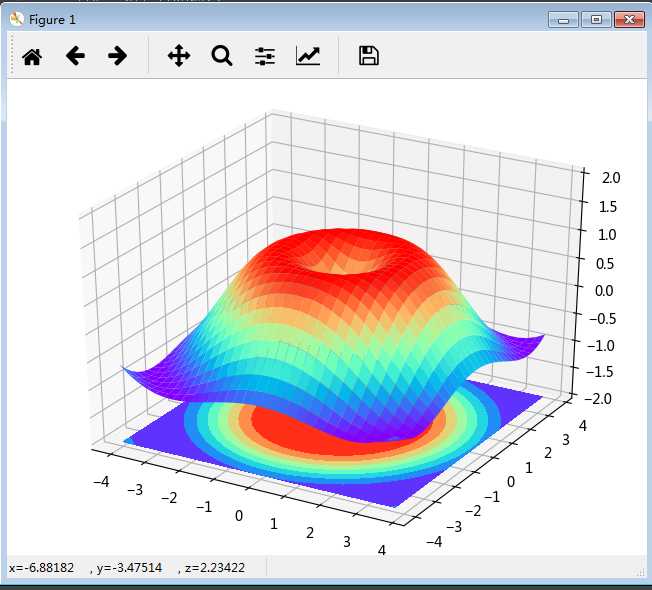The height and width of the screenshot is (590, 652).
Task: Click the window resize grip corner
Action: [x=641, y=573]
